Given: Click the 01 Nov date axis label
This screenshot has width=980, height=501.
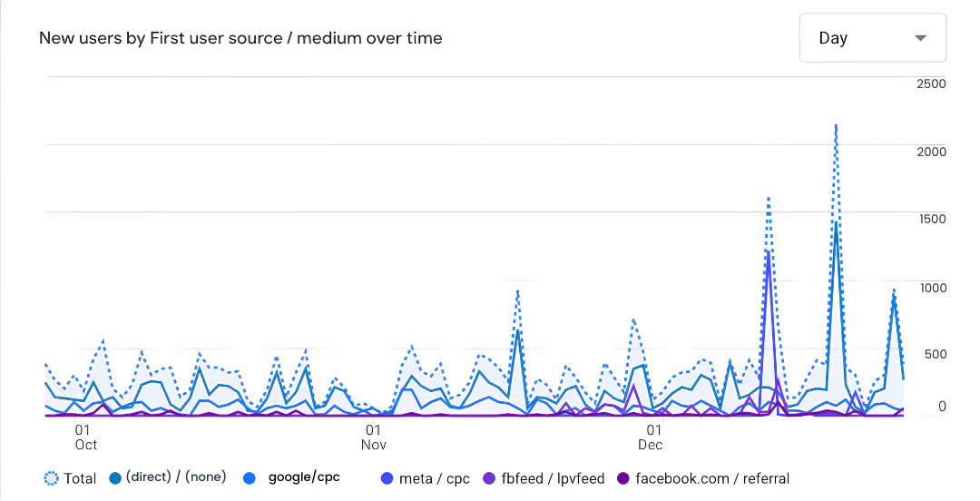Looking at the screenshot, I should (x=373, y=437).
